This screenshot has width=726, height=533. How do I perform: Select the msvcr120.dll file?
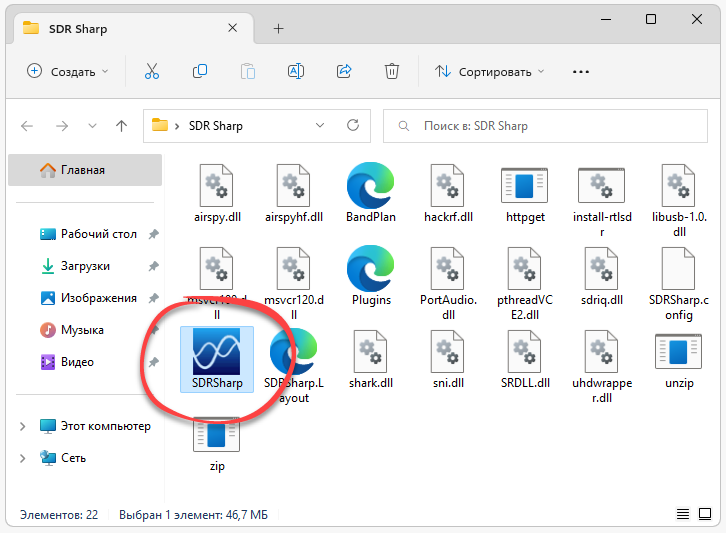294,283
